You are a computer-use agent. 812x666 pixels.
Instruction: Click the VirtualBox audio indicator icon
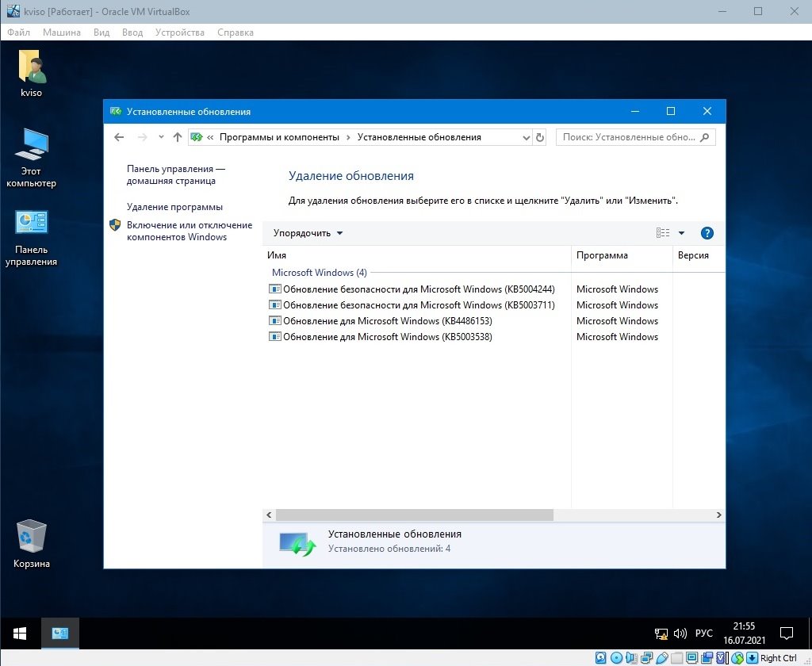pyautogui.click(x=631, y=658)
